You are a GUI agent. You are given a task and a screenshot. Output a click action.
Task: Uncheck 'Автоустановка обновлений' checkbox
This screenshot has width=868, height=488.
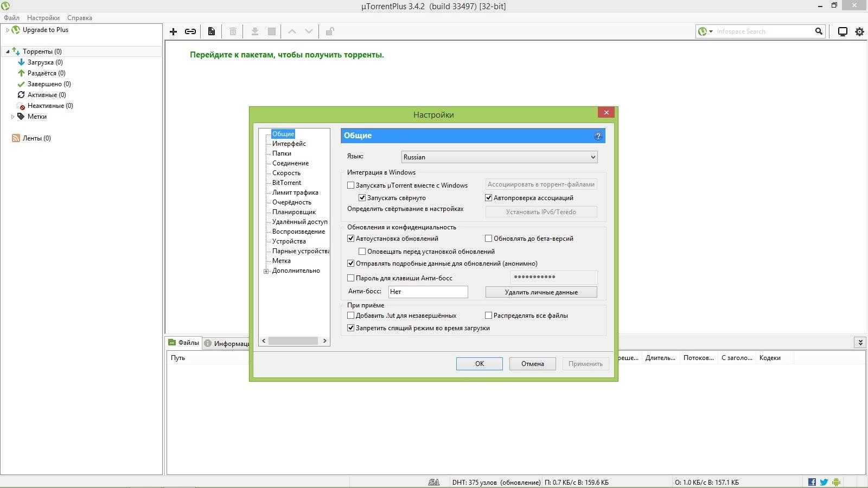point(350,239)
